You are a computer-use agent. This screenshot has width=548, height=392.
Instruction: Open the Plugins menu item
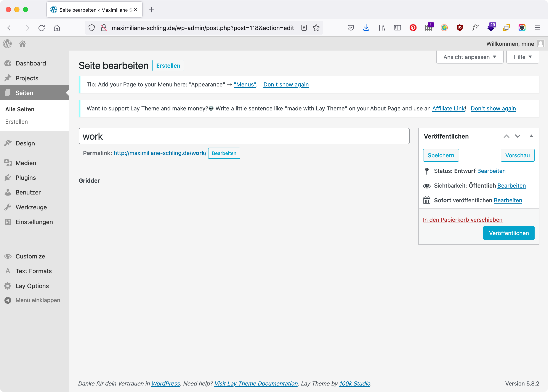(26, 178)
